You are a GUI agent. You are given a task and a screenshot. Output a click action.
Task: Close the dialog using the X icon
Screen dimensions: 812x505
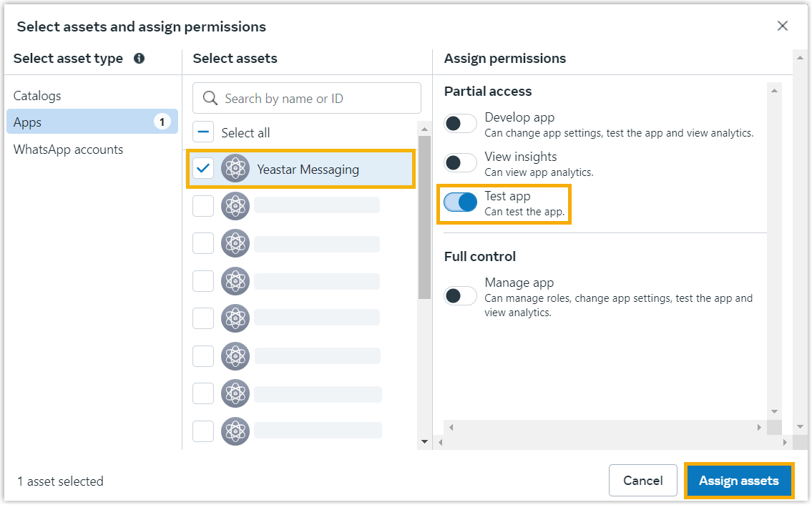(x=782, y=26)
